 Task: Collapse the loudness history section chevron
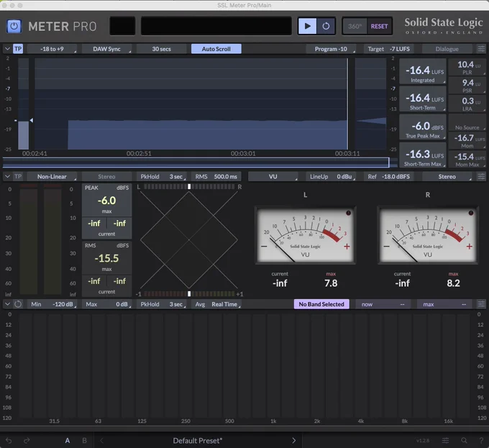(x=7, y=49)
